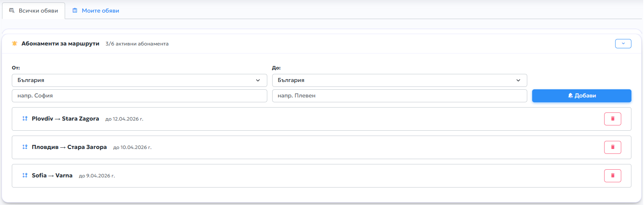
Task: Click route icon next to Plovdiv → Stara Zagora
Action: (x=25, y=119)
